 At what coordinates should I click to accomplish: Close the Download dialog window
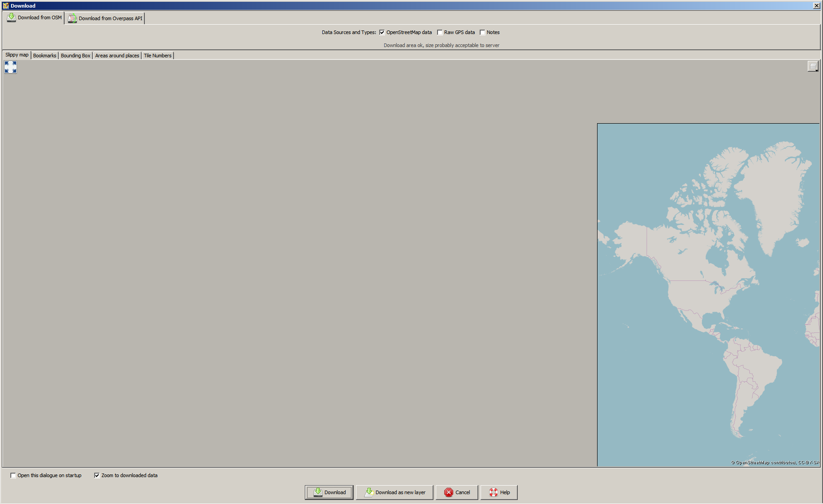816,6
